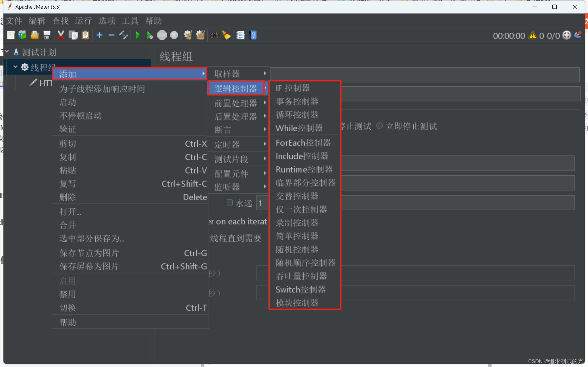Click the Clear All brooms icon
The height and width of the screenshot is (367, 588).
click(x=200, y=35)
